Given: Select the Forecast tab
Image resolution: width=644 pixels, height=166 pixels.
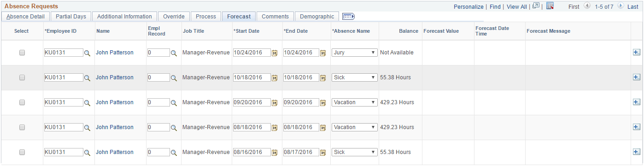Looking at the screenshot, I should click(239, 17).
